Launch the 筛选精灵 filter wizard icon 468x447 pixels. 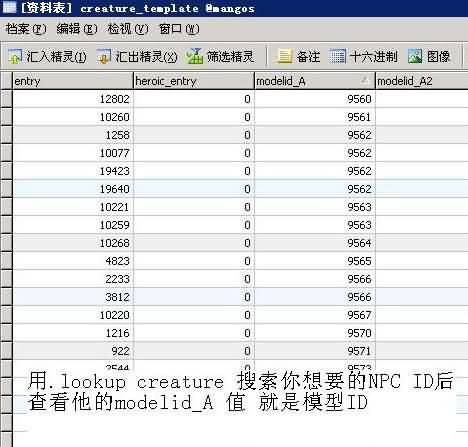[x=195, y=56]
